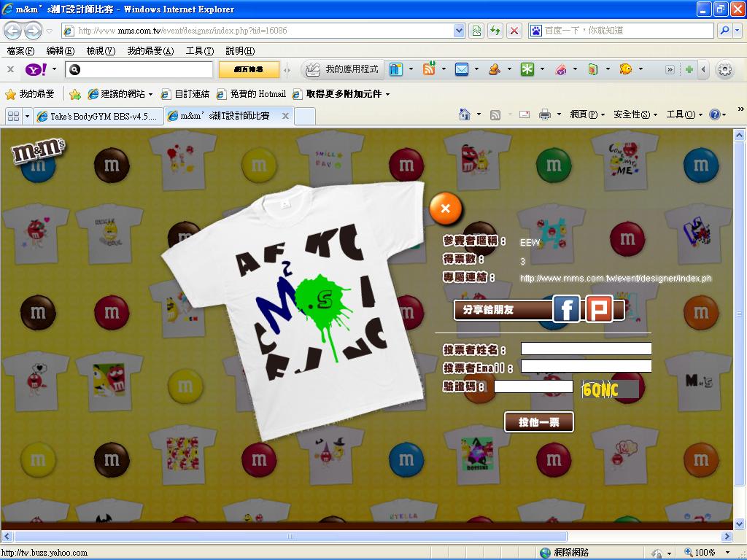Open the 自訂連結 favorites bar link
Image resolution: width=747 pixels, height=560 pixels.
click(x=185, y=94)
